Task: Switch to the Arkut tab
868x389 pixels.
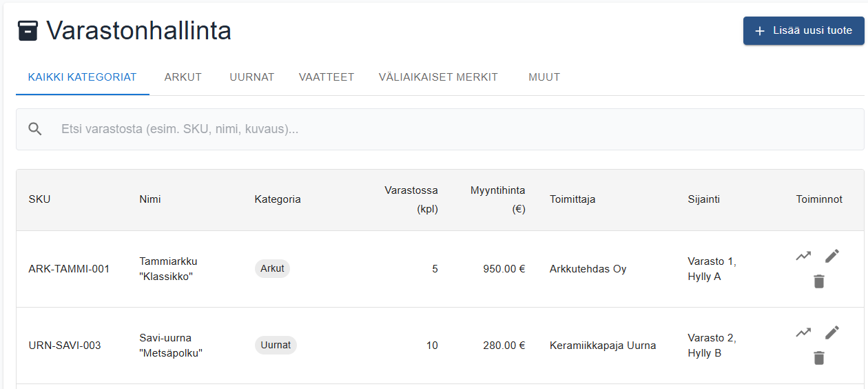Action: point(183,77)
